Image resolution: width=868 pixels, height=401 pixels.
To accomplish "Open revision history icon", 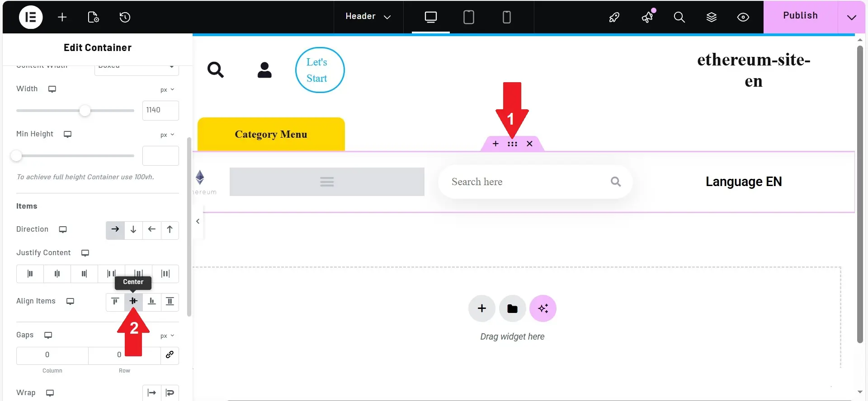I will (x=125, y=17).
